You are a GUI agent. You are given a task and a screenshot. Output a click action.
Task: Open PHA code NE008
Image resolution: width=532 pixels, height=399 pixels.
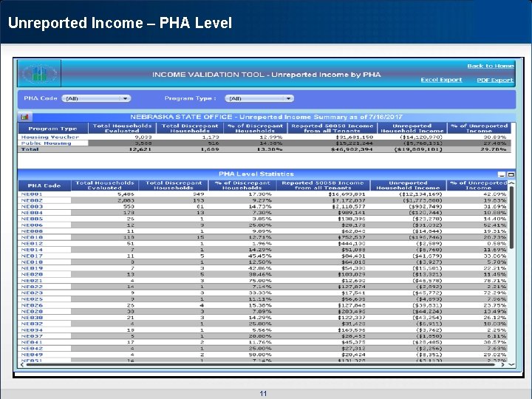pyautogui.click(x=32, y=231)
